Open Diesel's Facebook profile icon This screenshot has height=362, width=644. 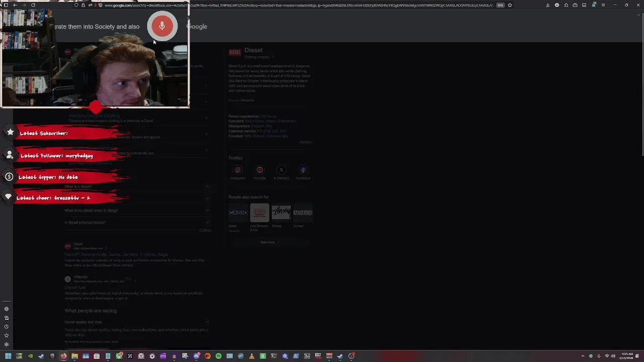[303, 170]
